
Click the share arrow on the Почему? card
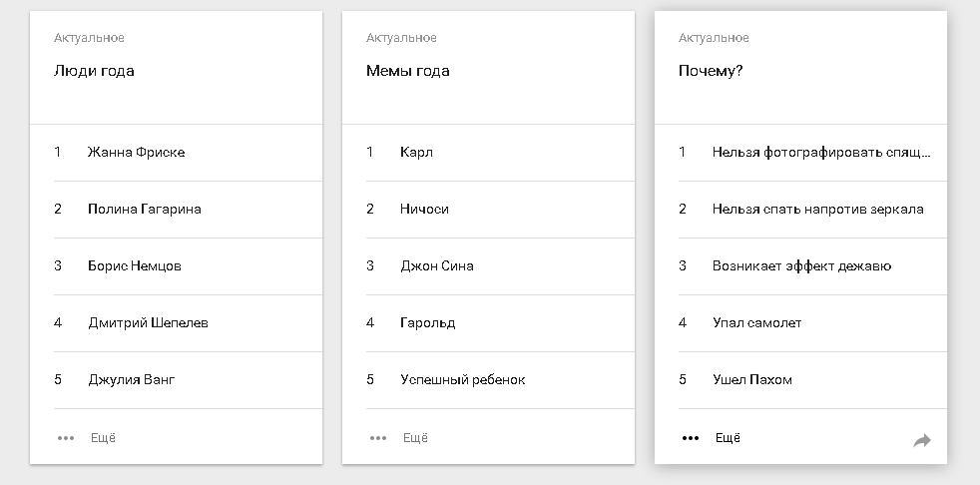(922, 440)
